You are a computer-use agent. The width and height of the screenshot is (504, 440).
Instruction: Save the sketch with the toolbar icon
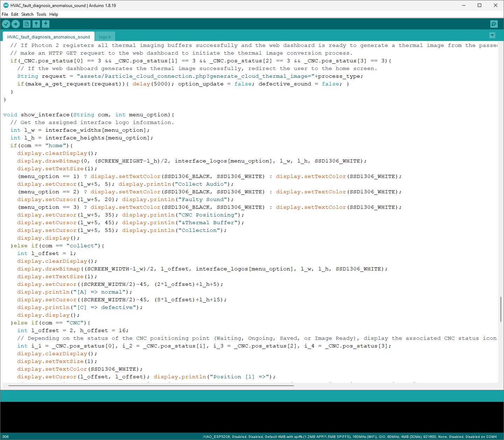(45, 24)
